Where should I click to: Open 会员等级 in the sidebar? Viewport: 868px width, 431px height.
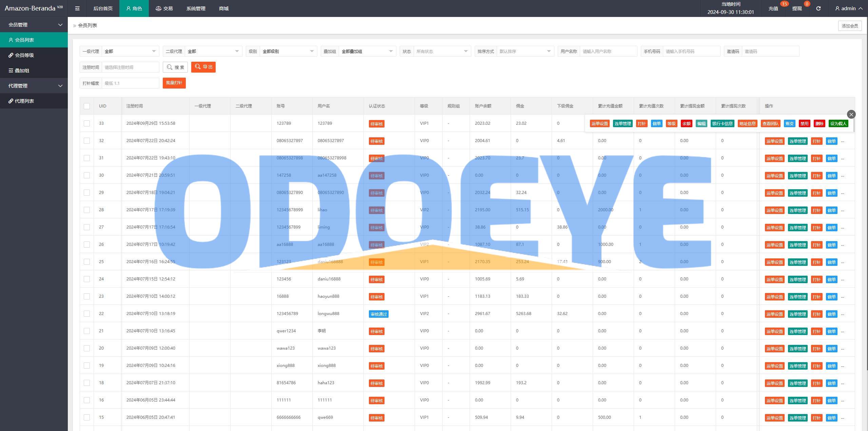click(34, 55)
